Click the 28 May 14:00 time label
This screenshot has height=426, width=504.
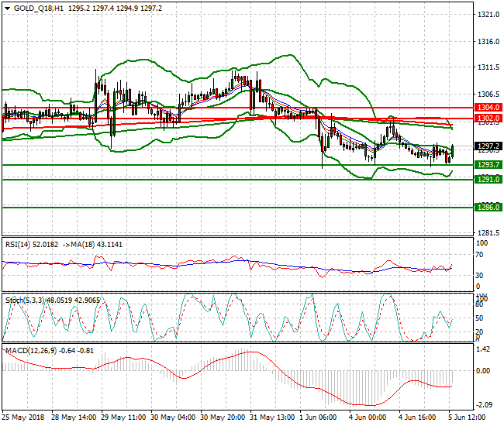pos(74,417)
